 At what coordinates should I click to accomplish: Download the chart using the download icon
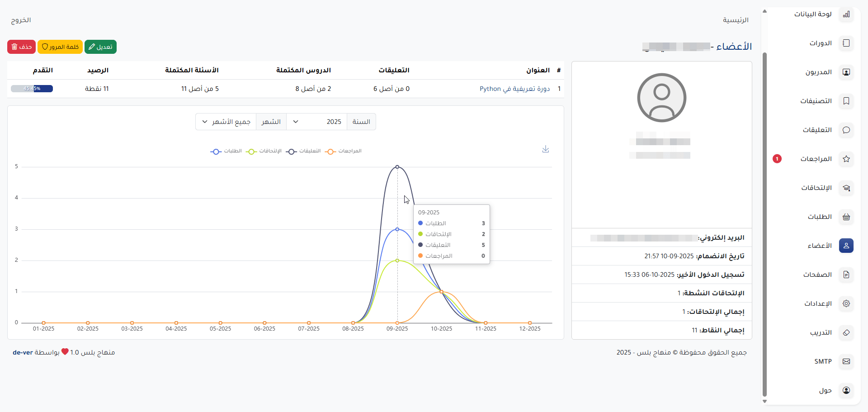pos(546,149)
